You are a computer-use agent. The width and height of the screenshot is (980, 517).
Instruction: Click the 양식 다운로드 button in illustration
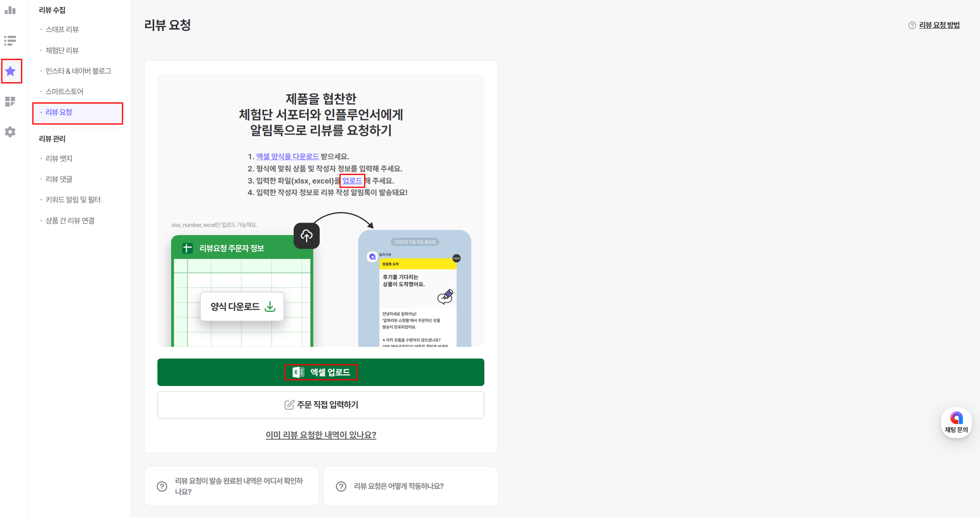(242, 307)
